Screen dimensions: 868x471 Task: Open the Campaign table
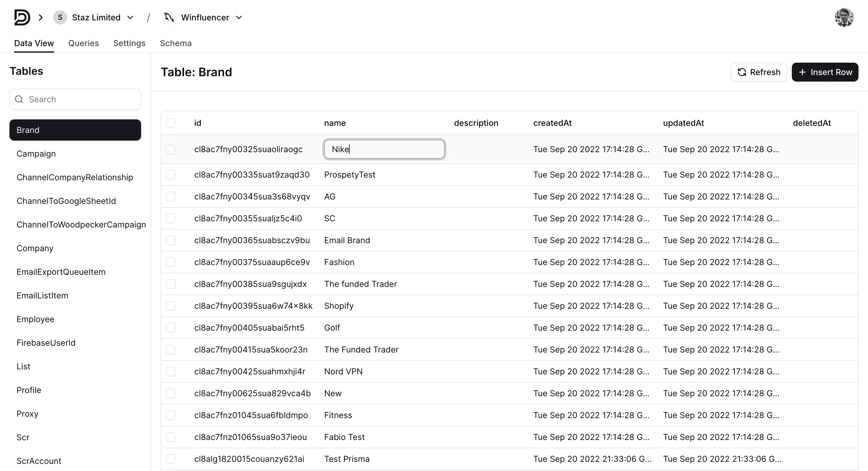[x=36, y=154]
